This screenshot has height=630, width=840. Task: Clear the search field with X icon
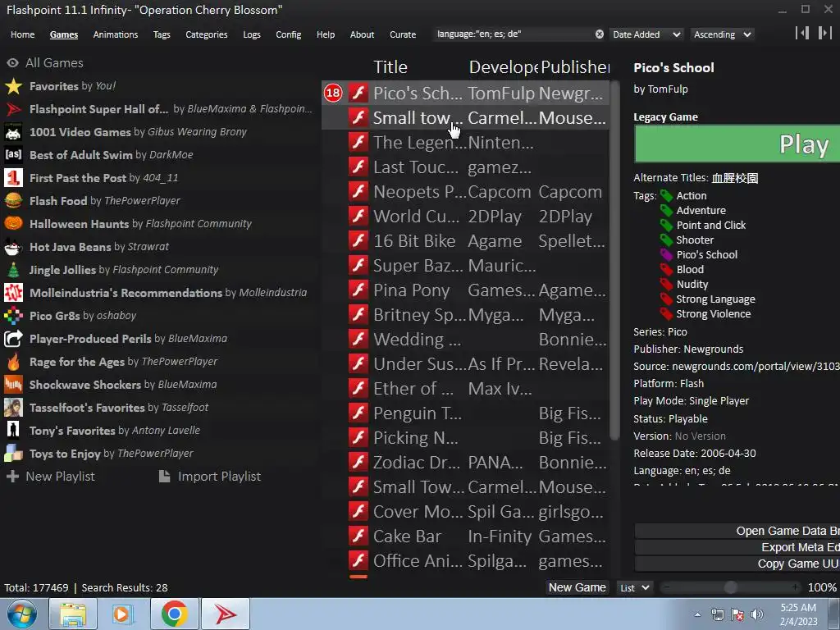pos(600,34)
